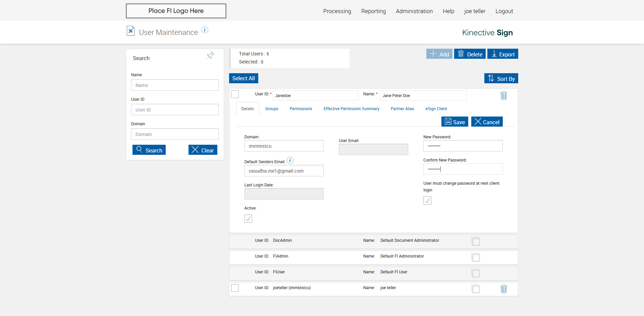Toggle user must change password checkbox
Image resolution: width=644 pixels, height=316 pixels.
427,200
